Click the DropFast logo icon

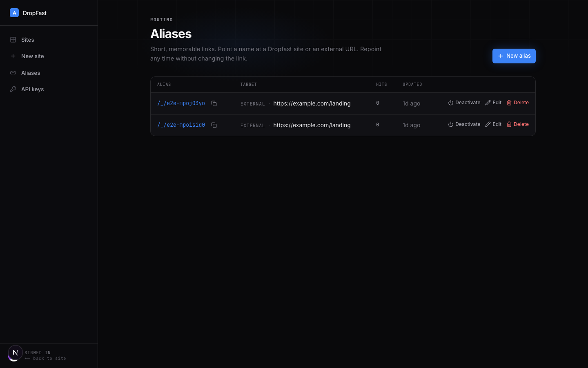click(14, 13)
